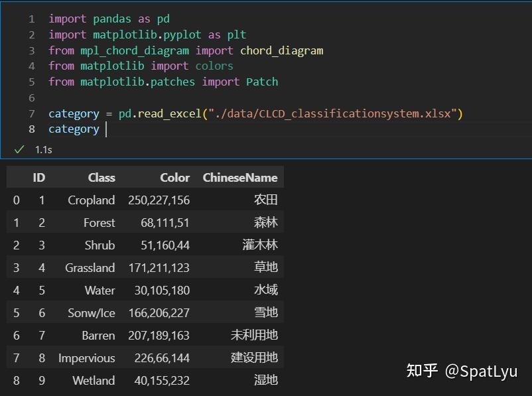Click the Wetland color value 40,155,232
532x396 pixels.
(x=159, y=381)
